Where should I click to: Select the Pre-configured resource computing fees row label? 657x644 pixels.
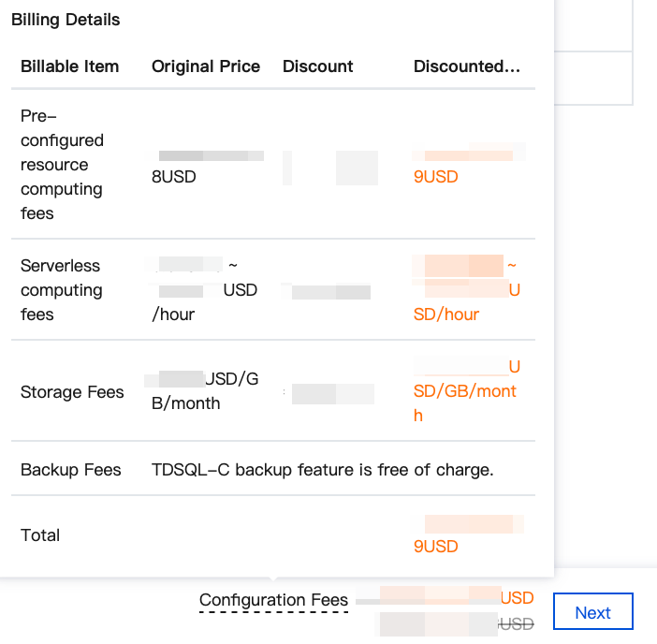62,165
